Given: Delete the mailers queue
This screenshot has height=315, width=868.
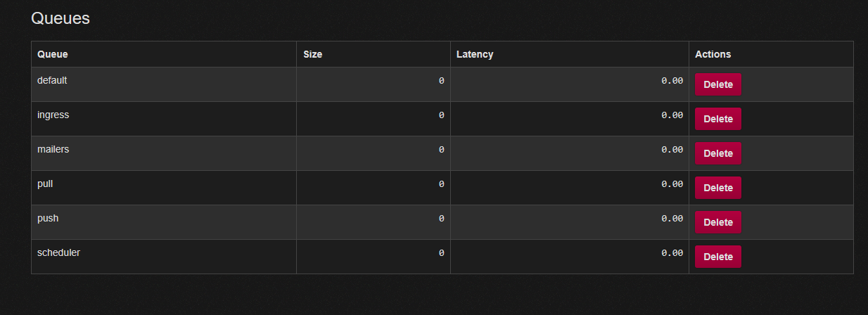Looking at the screenshot, I should [x=717, y=153].
